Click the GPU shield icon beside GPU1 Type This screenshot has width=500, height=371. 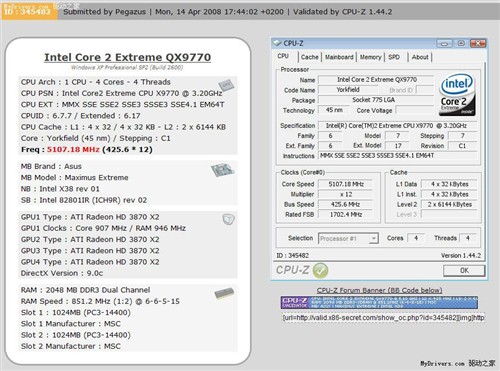[x=228, y=219]
